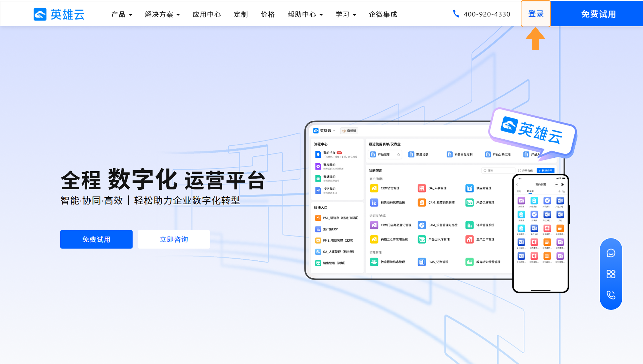643x364 pixels.
Task: Click the CRM门店商品登记管理 app icon in the dashboard preview
Action: click(x=374, y=225)
